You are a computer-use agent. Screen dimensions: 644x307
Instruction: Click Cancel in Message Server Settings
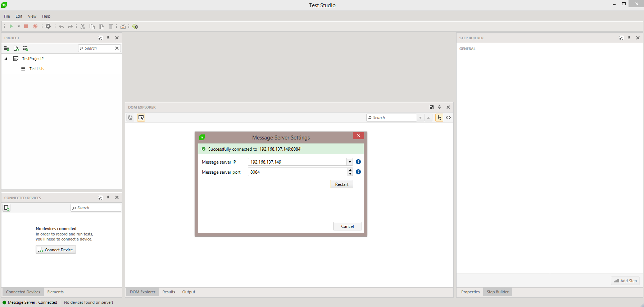pyautogui.click(x=348, y=226)
